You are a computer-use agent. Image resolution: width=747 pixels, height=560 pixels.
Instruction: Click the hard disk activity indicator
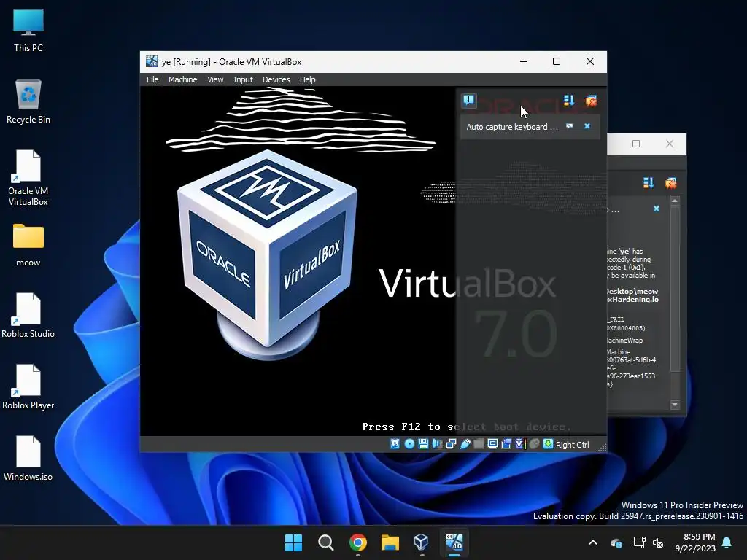(395, 444)
